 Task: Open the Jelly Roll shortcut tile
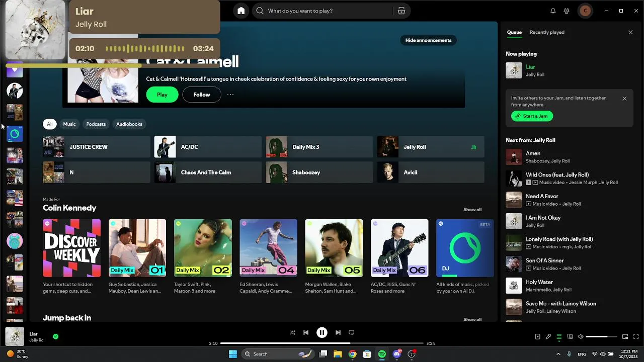coord(431,147)
